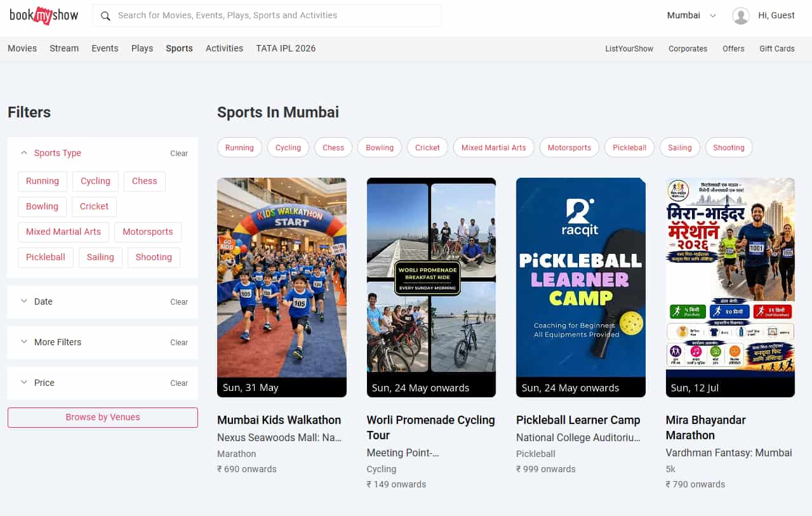Click the search magnifier icon

[106, 16]
